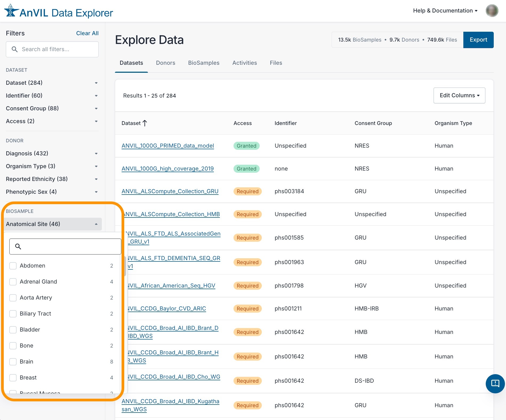Check the Abdomen checkbox
506x420 pixels.
click(13, 266)
